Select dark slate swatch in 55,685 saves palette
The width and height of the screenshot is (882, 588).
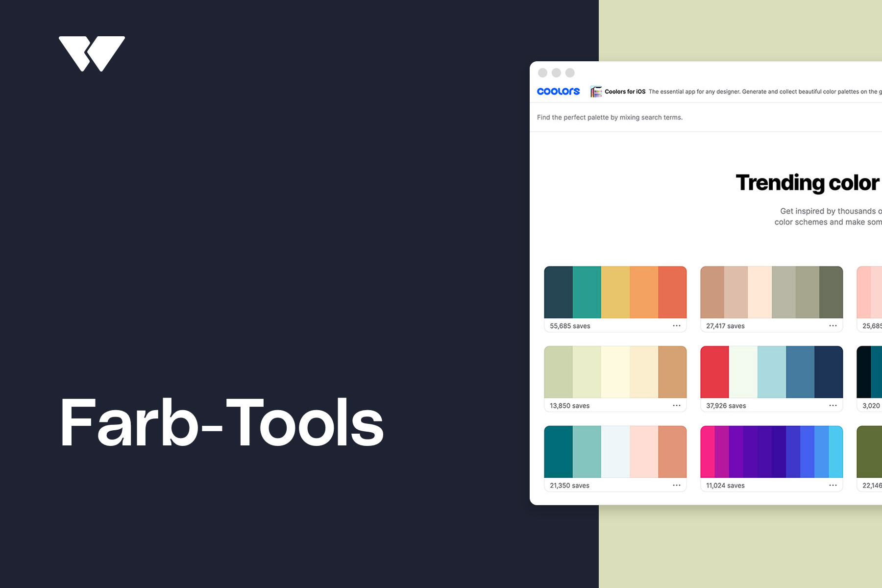[559, 293]
